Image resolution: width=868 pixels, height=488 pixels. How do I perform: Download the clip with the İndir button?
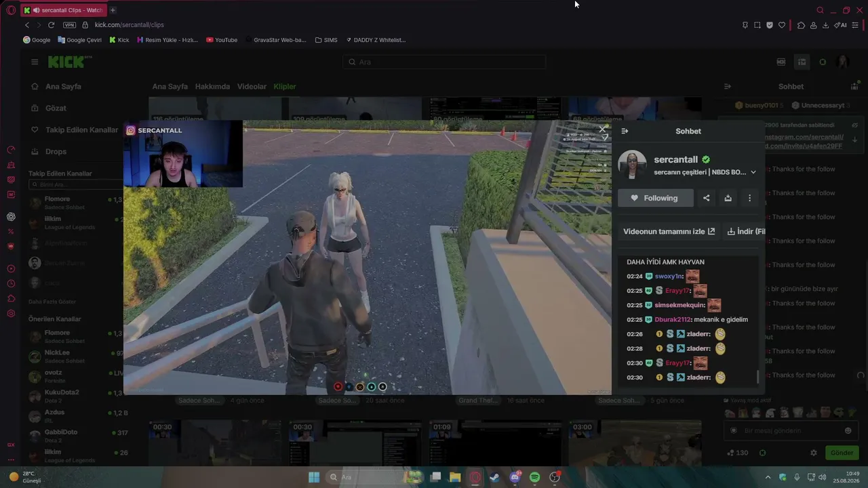coord(744,231)
